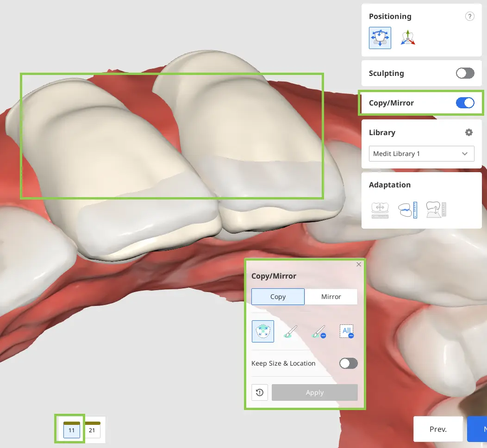
Task: Select tooth 11 in tooth list
Action: [x=71, y=429]
